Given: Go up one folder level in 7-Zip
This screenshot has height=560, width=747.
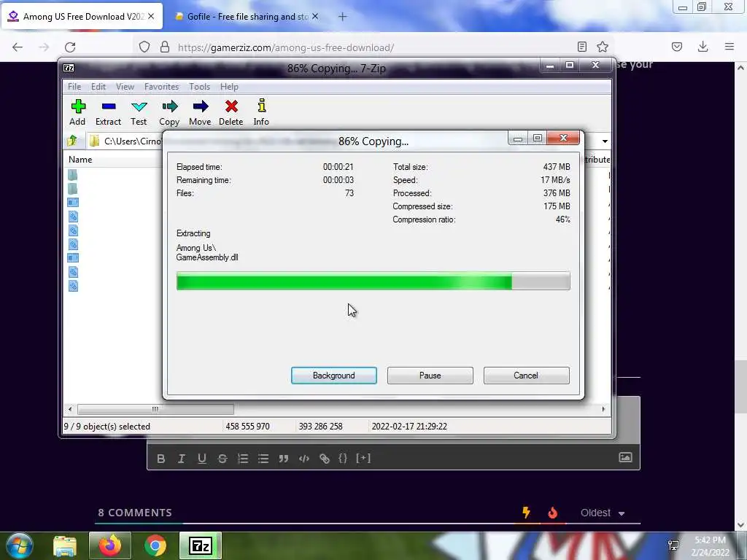Looking at the screenshot, I should [x=72, y=141].
